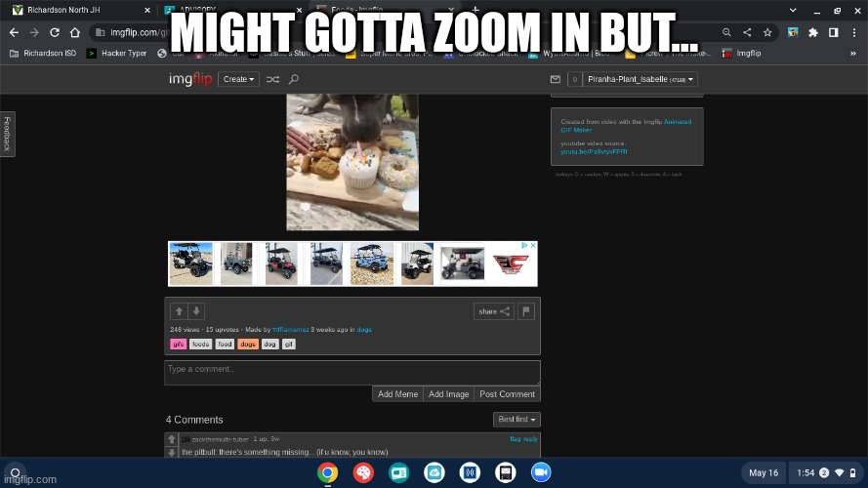Click the upvote arrow on the post

click(x=179, y=311)
